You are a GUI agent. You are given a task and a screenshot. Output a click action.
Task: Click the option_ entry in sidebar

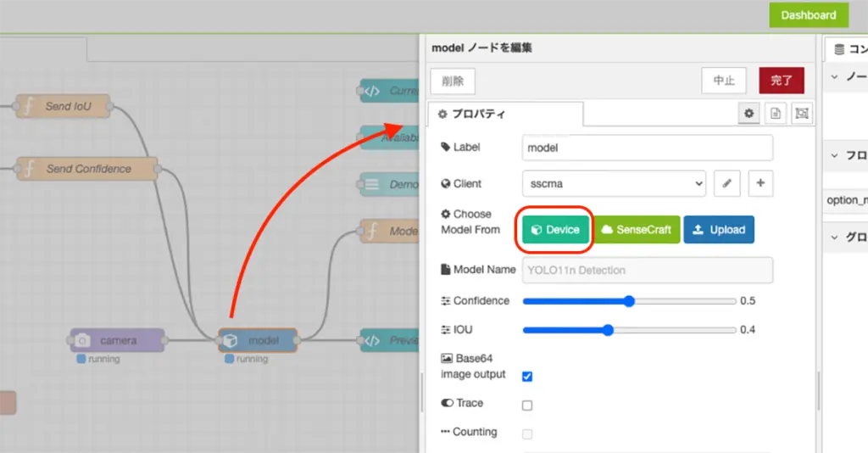847,200
